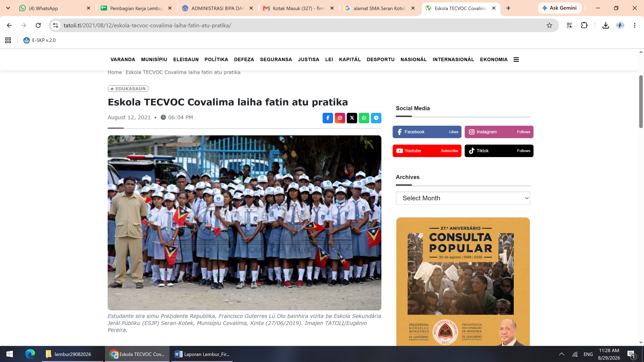Click the Facebook Likes button
644x362 pixels.
pos(427,132)
